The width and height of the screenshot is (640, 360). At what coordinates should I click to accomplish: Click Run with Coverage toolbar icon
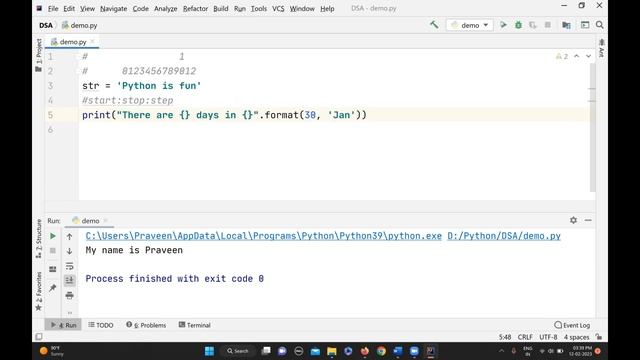point(533,25)
